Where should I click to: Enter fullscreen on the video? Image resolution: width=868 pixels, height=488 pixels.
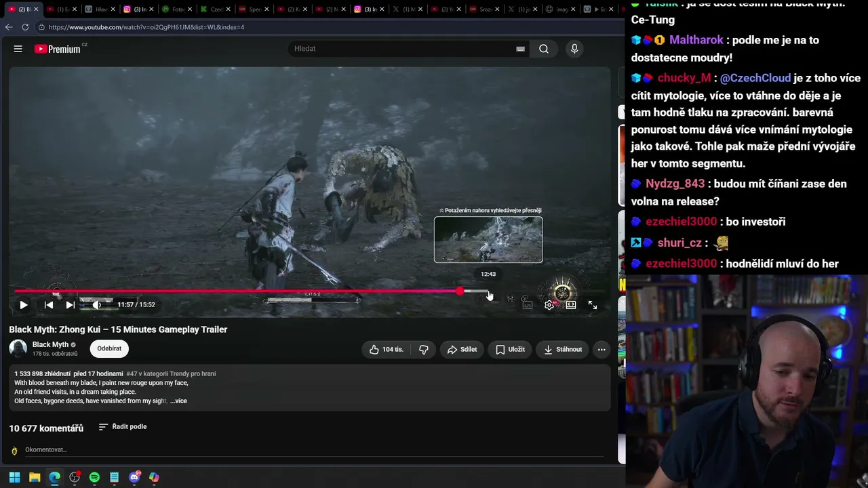[593, 305]
